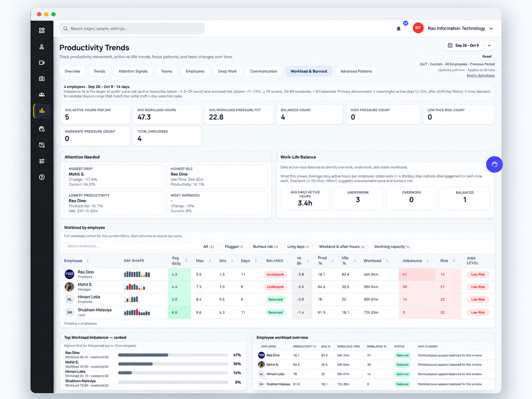Switch to the Deep Work tab
Screen dimensions: 532x399
(227, 71)
